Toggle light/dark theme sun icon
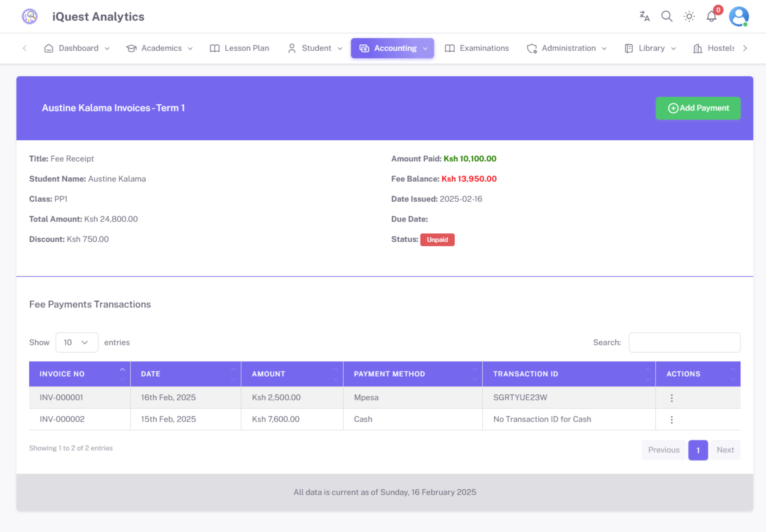 tap(689, 16)
